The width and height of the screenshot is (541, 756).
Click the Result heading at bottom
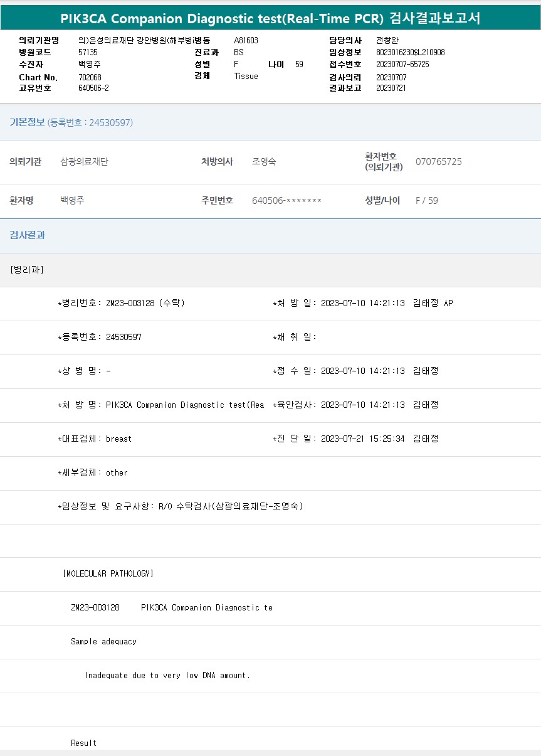(83, 743)
